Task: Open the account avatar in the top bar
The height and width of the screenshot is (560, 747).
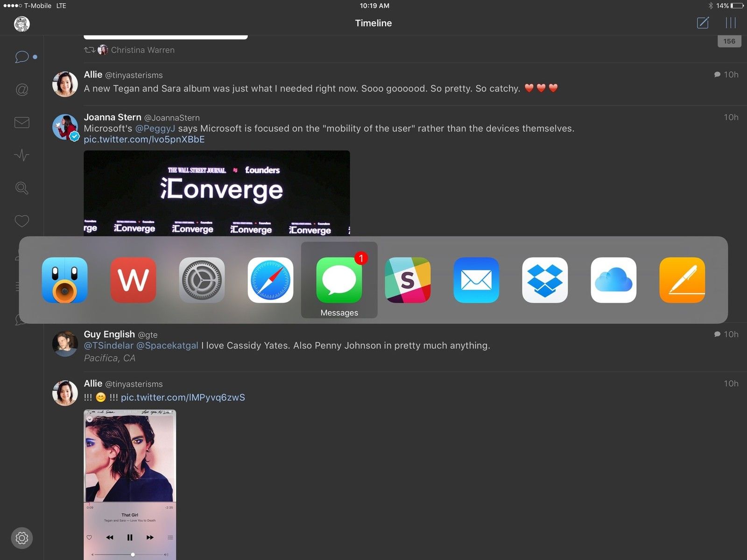Action: [22, 23]
